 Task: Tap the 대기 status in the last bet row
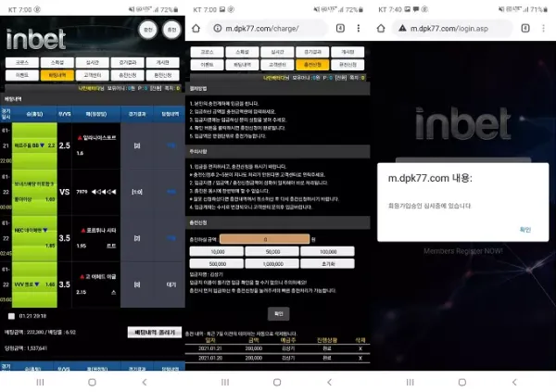[171, 285]
